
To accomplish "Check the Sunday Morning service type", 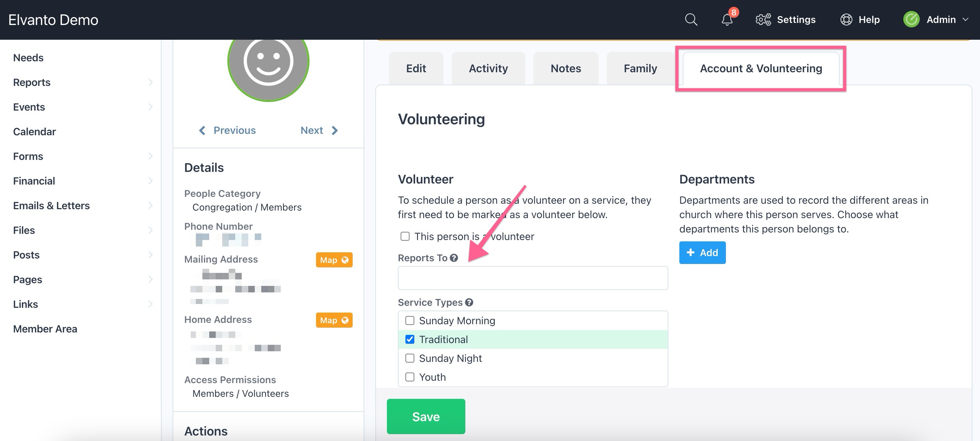I will 410,320.
